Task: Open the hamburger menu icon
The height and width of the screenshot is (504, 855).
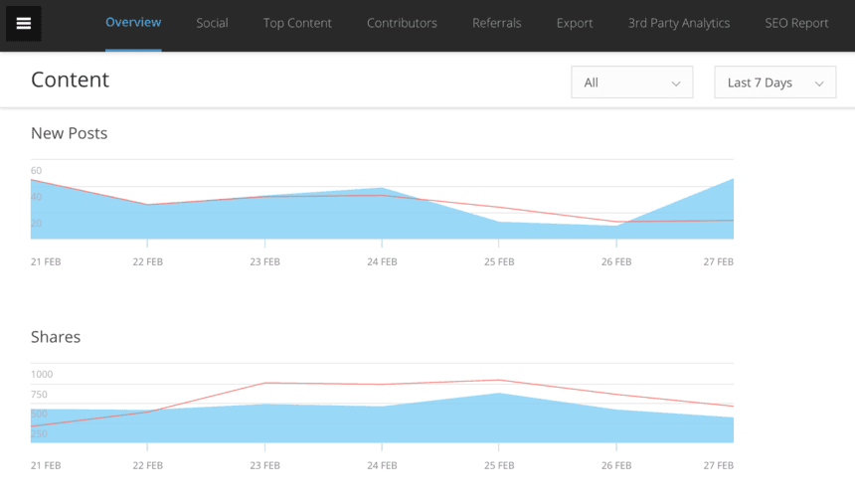Action: (x=24, y=24)
